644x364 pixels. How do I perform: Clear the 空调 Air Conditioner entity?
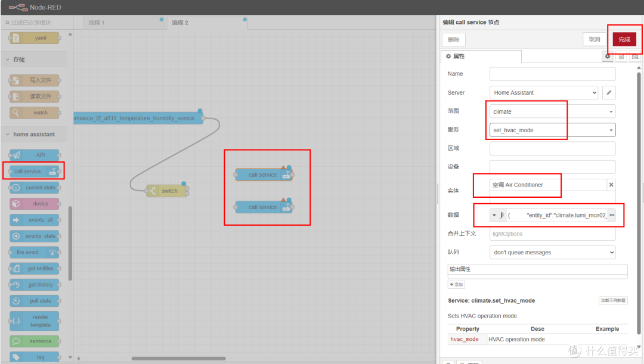(611, 185)
